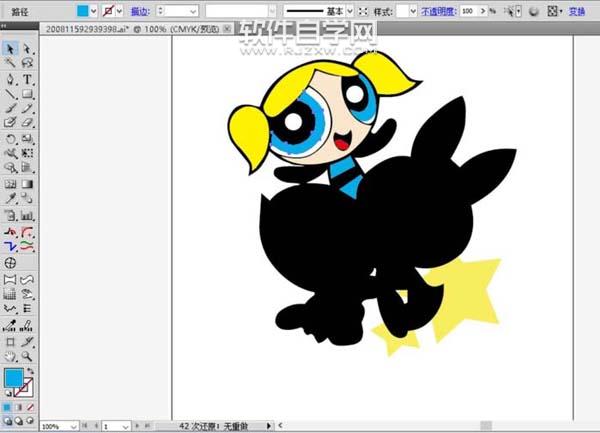
Task: Click the select similar objects icon
Action: pyautogui.click(x=512, y=11)
